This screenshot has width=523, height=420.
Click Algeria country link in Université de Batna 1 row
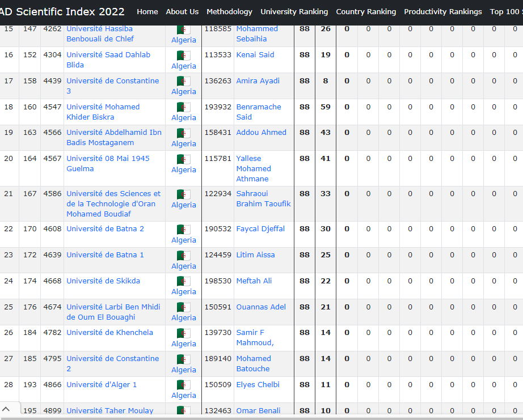(184, 266)
